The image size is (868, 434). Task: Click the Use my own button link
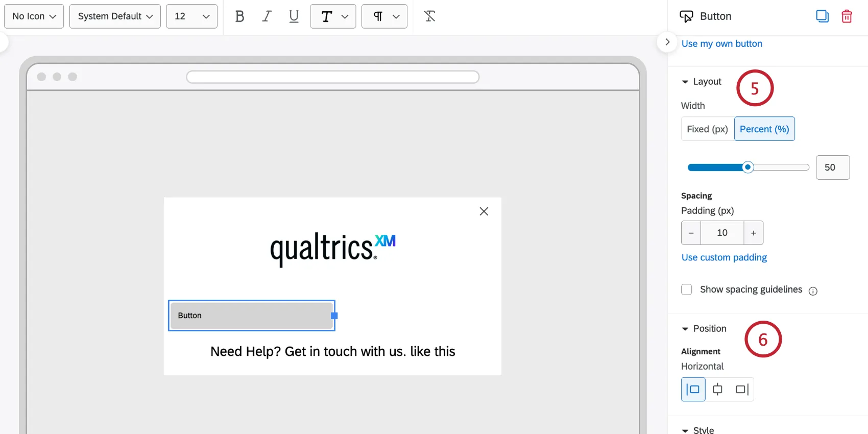(x=722, y=44)
